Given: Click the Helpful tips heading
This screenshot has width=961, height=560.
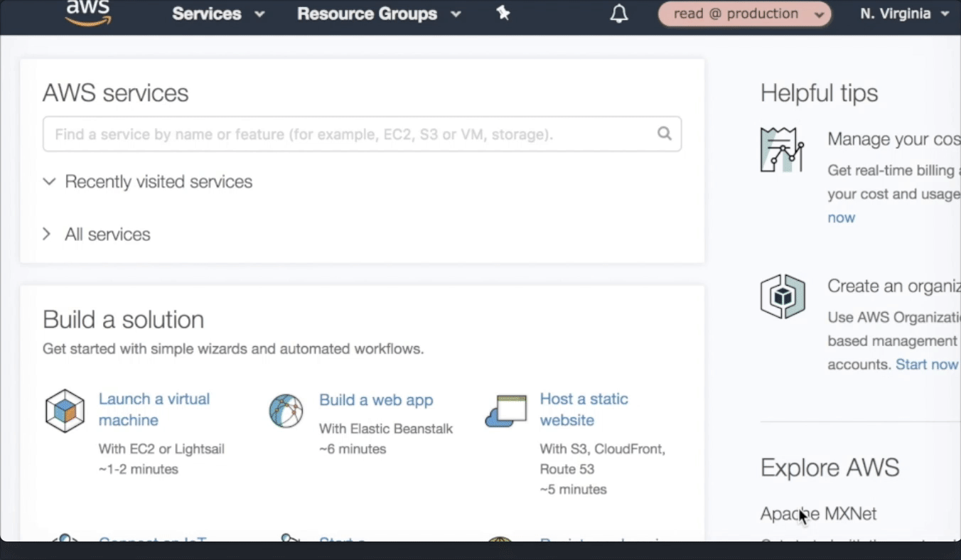Looking at the screenshot, I should (819, 93).
